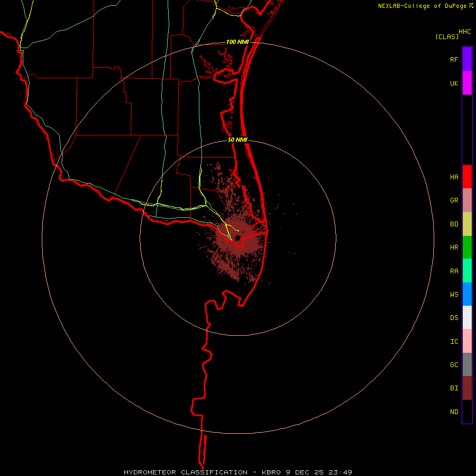This screenshot has width=476, height=476.
Task: Click the black radar site center dot
Action: point(237,237)
